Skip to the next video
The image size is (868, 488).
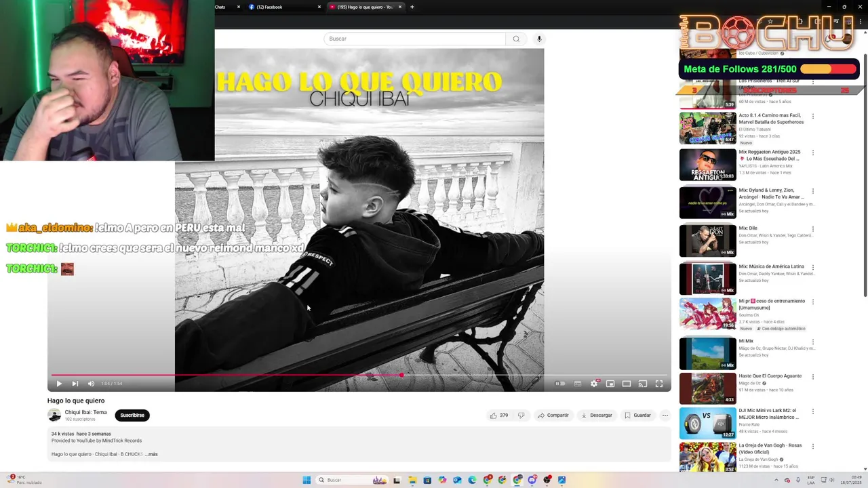click(75, 384)
